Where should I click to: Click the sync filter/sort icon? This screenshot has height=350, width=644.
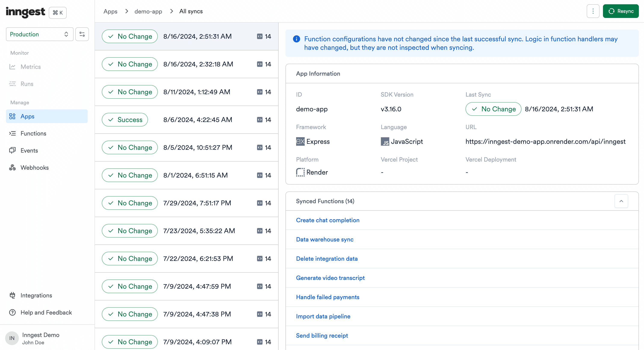click(x=82, y=34)
